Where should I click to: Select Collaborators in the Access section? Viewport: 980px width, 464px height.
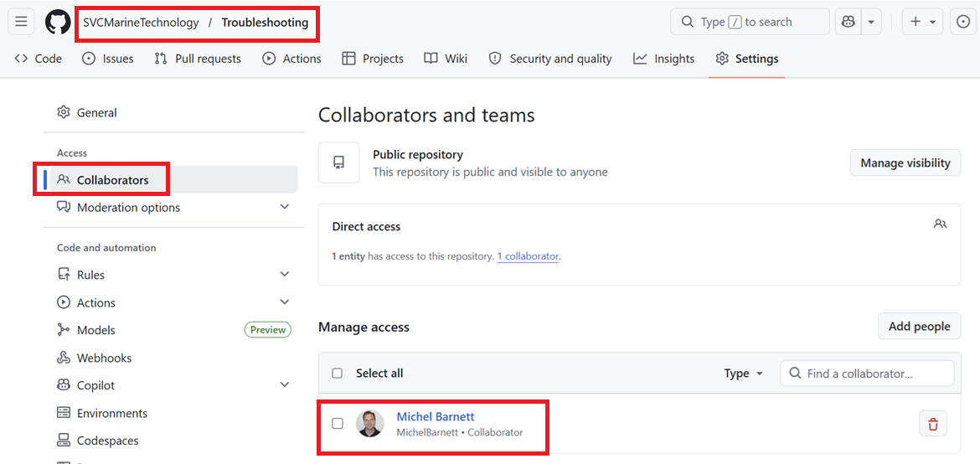171,180
